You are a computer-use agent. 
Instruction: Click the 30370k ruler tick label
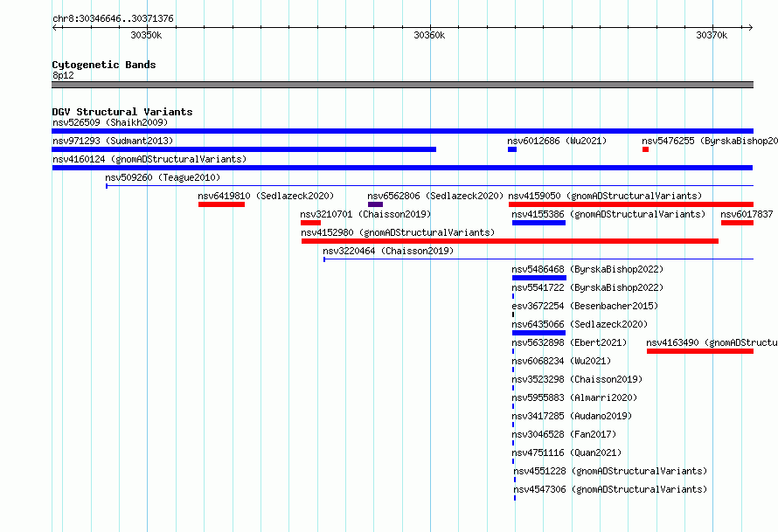[712, 35]
